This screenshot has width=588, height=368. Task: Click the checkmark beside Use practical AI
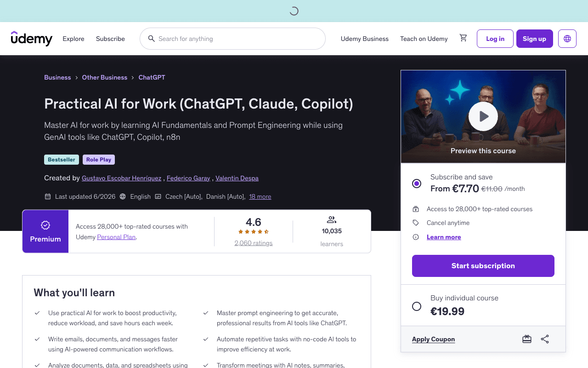37,313
